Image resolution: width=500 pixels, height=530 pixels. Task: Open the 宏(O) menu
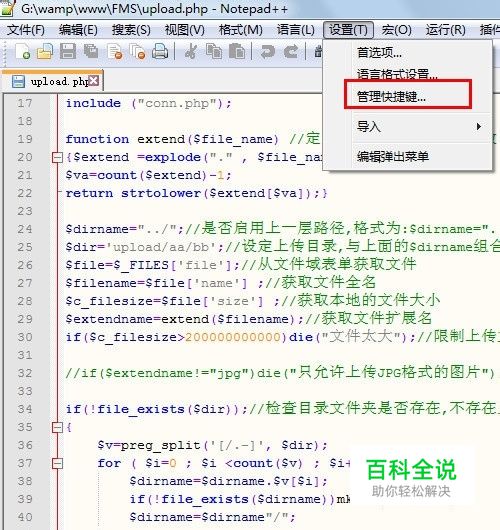pyautogui.click(x=397, y=30)
